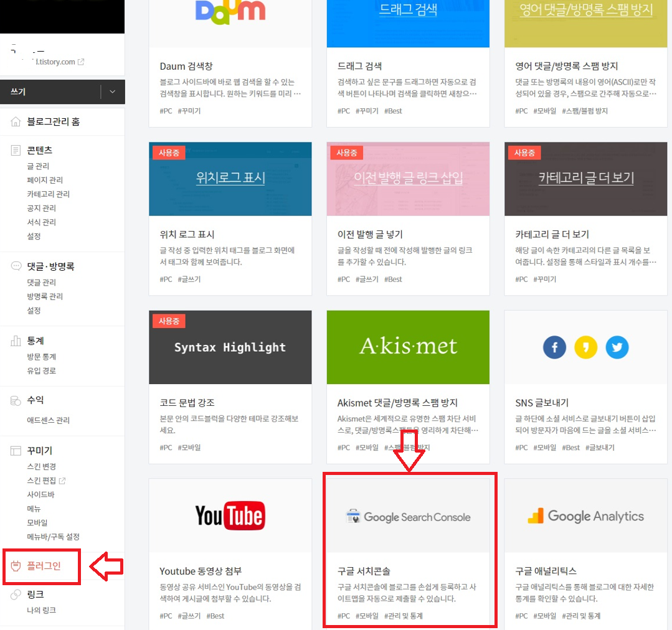The image size is (672, 630).
Task: Click the 콘텐츠 document icon
Action: click(16, 150)
